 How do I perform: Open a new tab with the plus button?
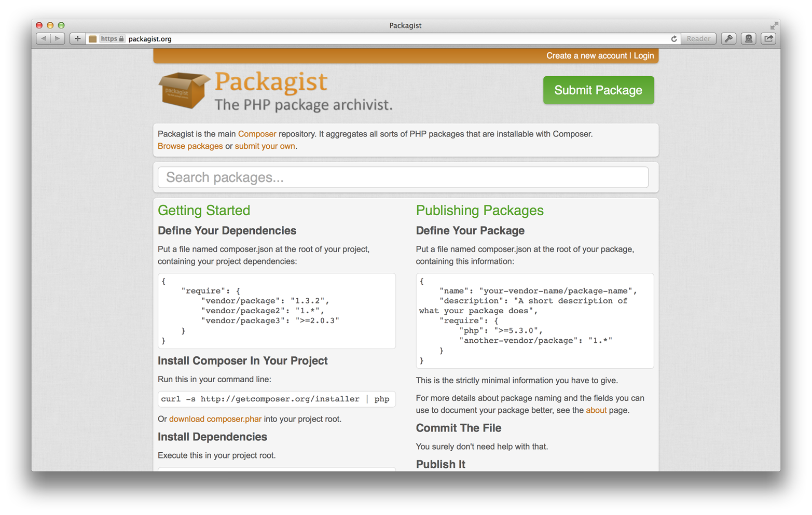pyautogui.click(x=77, y=38)
